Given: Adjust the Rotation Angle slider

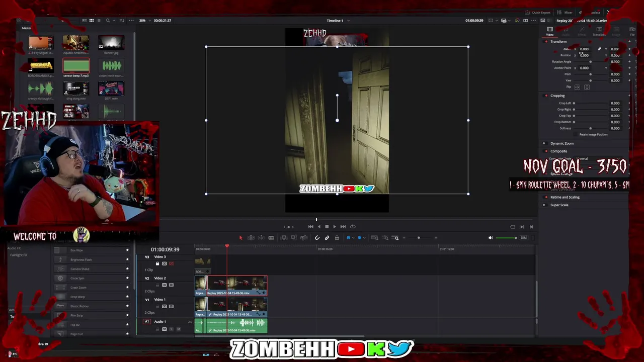Looking at the screenshot, I should pyautogui.click(x=591, y=62).
